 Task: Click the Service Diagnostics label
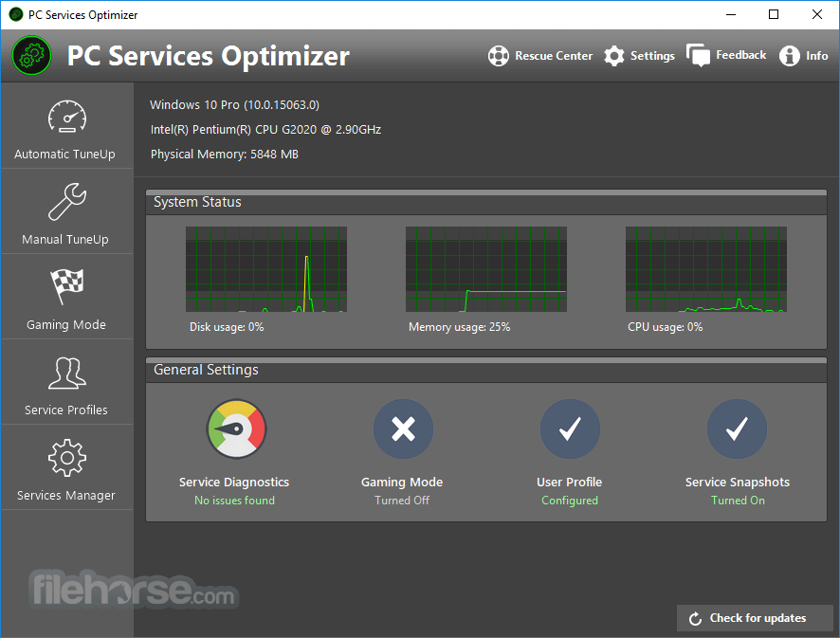234,483
